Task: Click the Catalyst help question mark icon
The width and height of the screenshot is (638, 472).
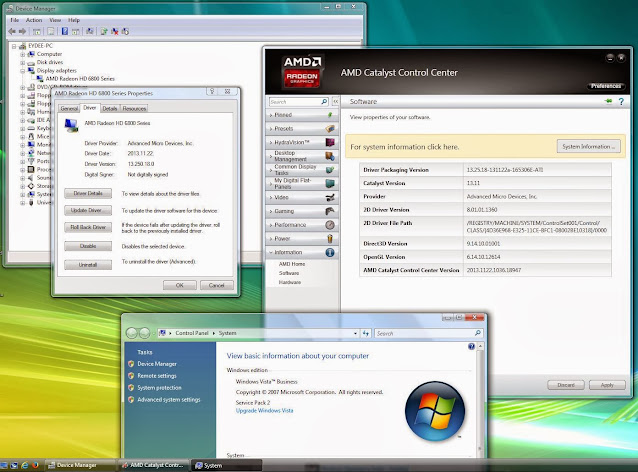Action: coord(621,101)
